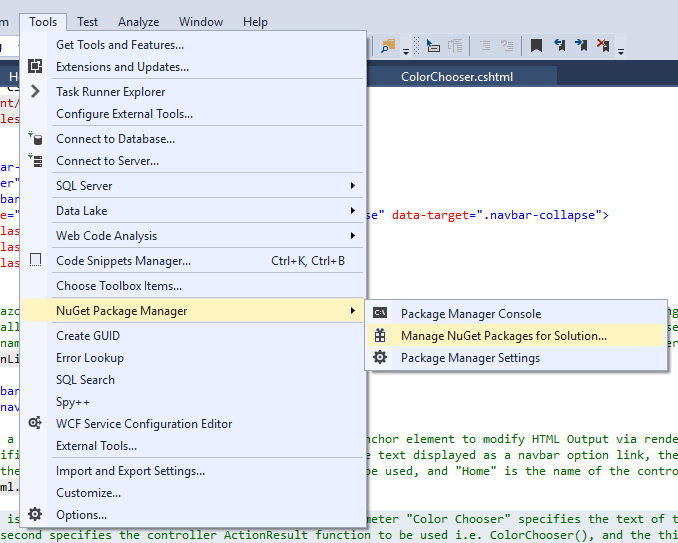The height and width of the screenshot is (543, 678).
Task: Select Customize menu item
Action: pos(192,493)
